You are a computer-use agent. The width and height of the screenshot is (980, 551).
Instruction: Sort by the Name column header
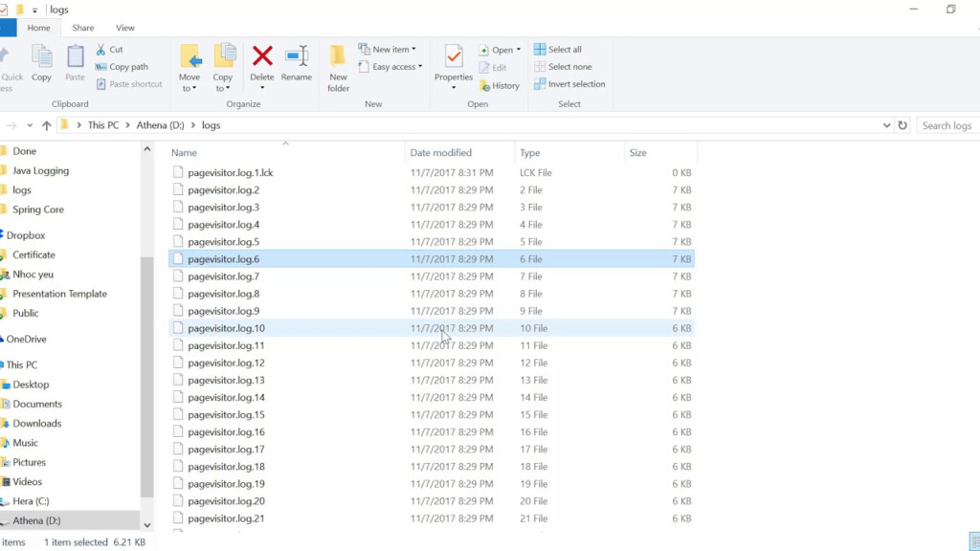pos(286,152)
